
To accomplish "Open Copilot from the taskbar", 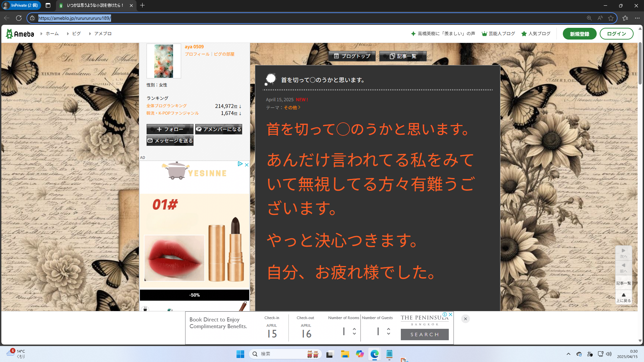I will tap(360, 354).
